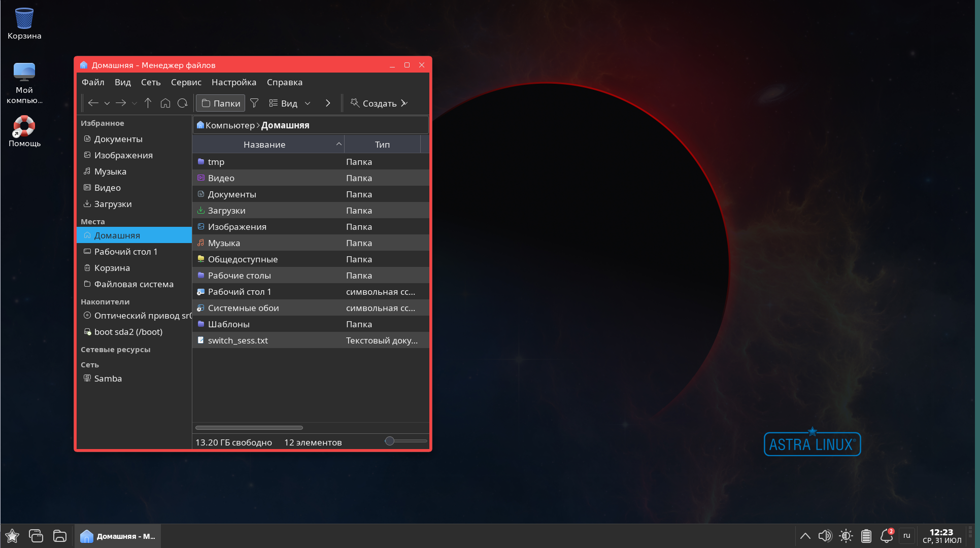The height and width of the screenshot is (548, 980).
Task: Reload the current folder view
Action: tap(182, 103)
